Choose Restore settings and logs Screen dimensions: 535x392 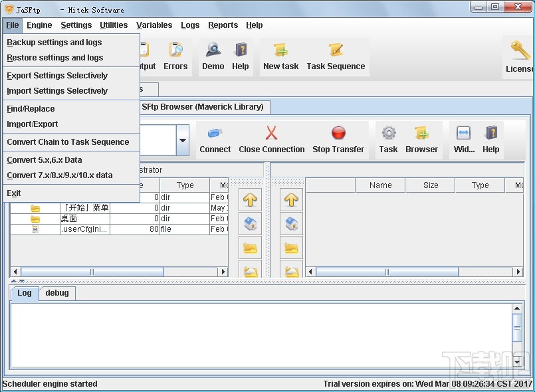71,58
